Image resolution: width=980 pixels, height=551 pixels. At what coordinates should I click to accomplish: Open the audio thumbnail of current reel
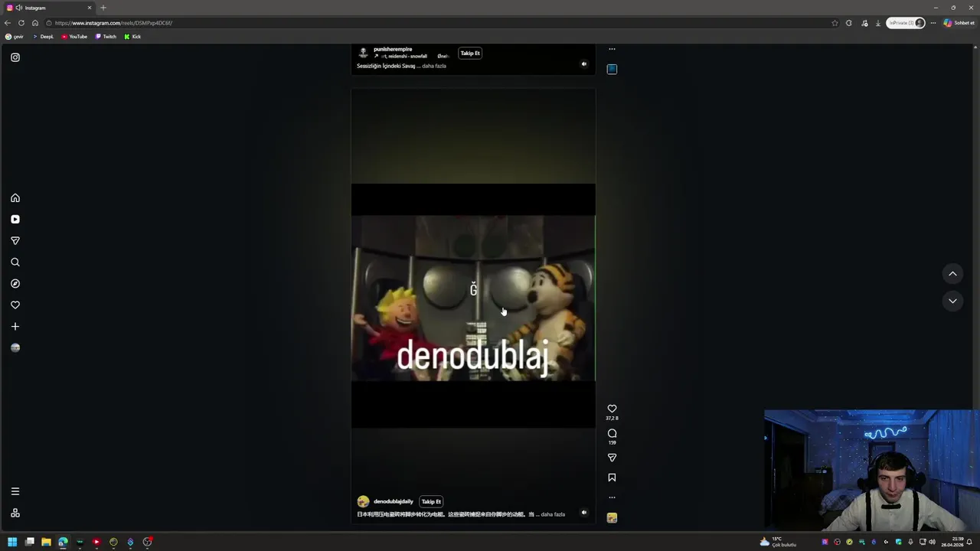point(612,518)
